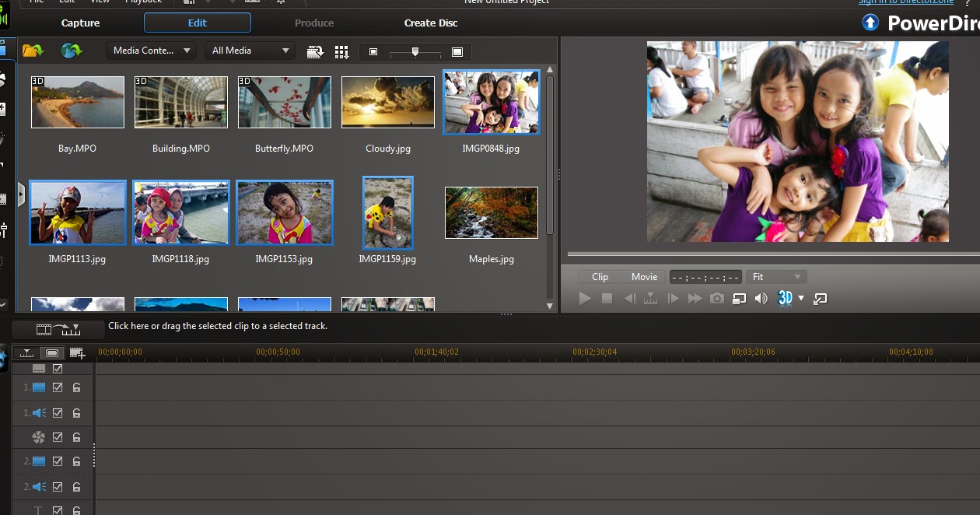The width and height of the screenshot is (980, 515).
Task: Click the video track 1 filmstrip icon
Action: point(39,387)
